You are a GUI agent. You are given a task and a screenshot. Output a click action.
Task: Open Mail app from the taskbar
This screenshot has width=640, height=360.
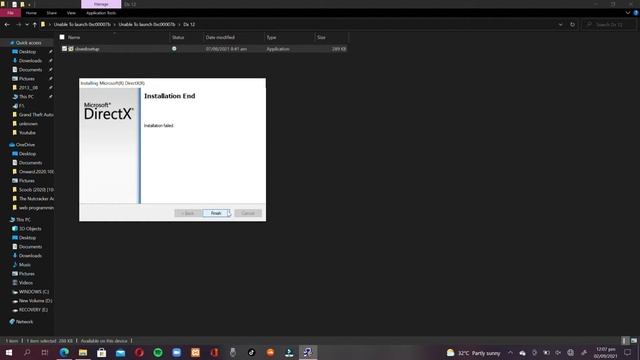tap(120, 352)
